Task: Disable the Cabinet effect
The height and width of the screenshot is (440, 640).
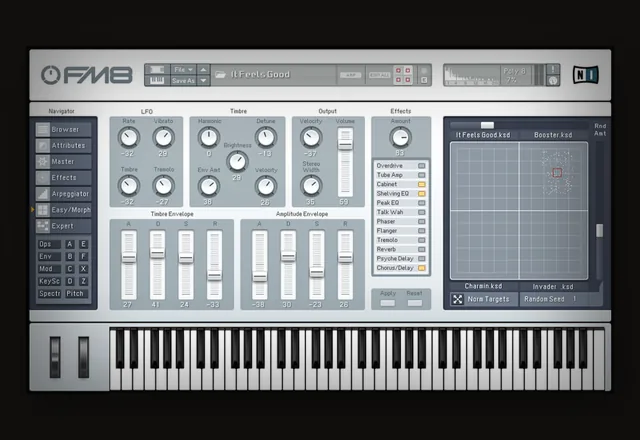Action: coord(422,184)
